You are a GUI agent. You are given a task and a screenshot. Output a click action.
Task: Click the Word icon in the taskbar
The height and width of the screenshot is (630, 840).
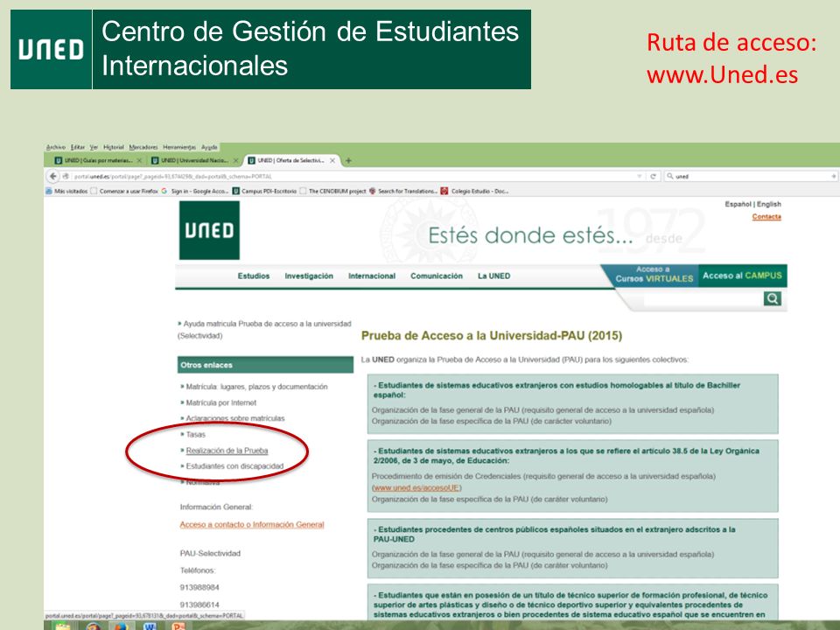click(150, 626)
